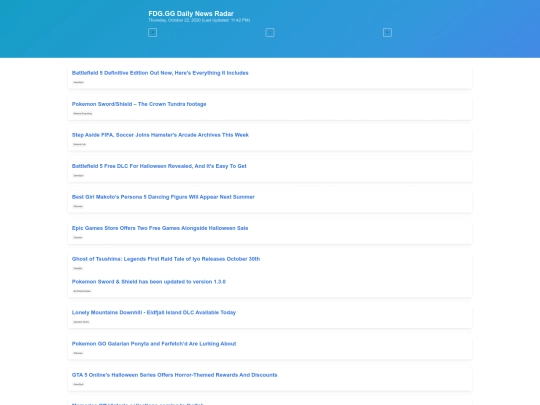Open the Lonely Mountains Downhill DLC headline

click(154, 312)
